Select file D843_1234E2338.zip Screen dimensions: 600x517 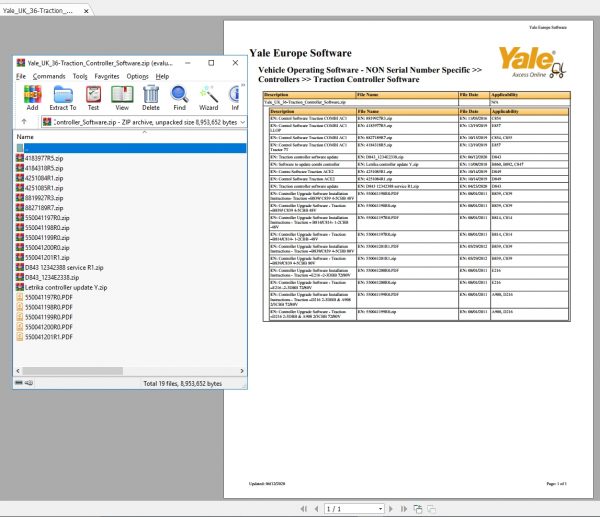coord(48,277)
